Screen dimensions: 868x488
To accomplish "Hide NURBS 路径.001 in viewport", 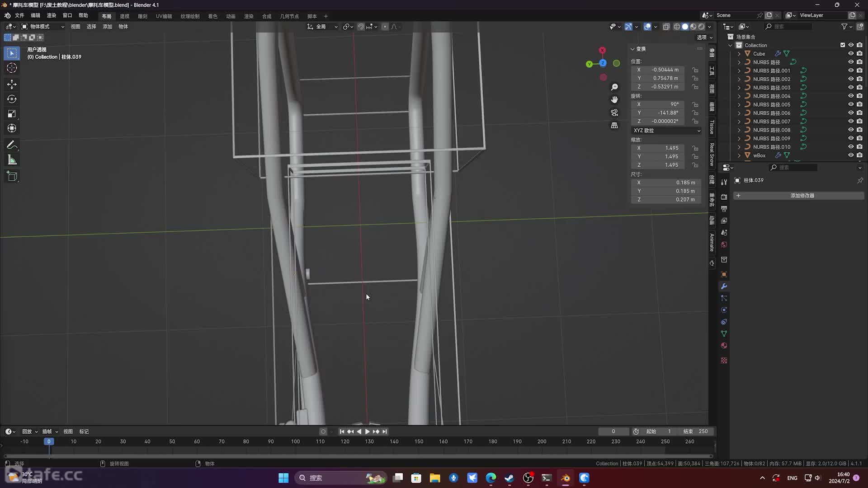I will tap(851, 70).
